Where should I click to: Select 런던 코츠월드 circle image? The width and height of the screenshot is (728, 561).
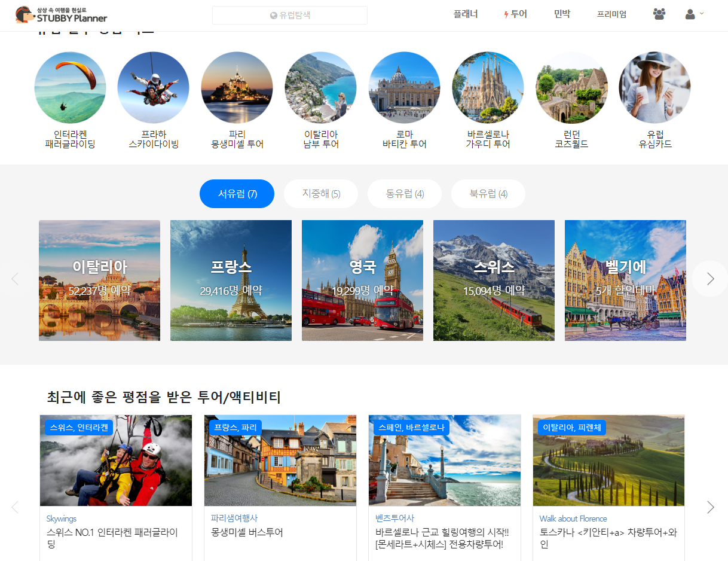point(572,87)
